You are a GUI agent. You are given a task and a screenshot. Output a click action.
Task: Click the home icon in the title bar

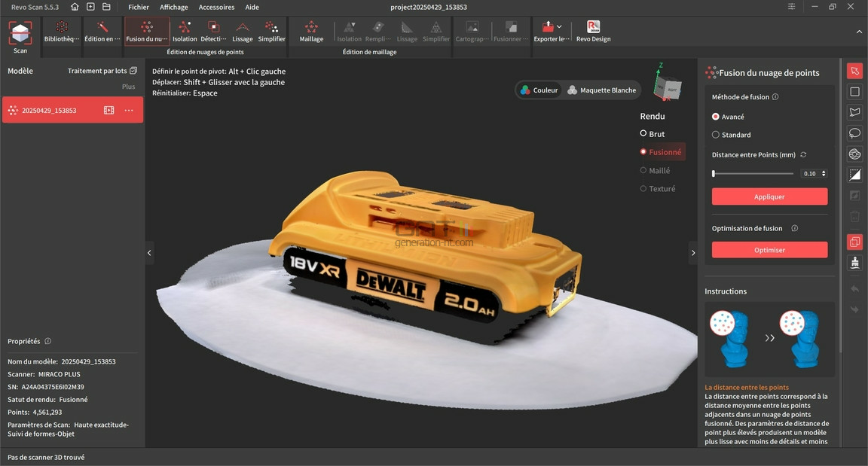coord(75,7)
